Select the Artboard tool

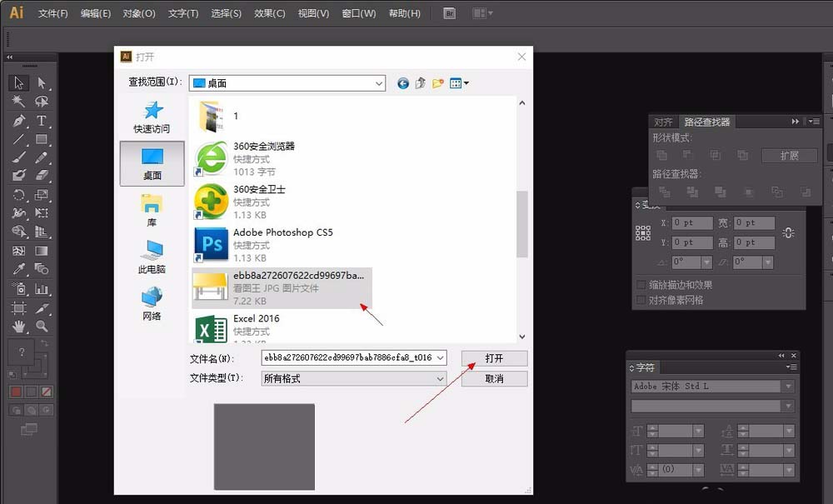18,308
